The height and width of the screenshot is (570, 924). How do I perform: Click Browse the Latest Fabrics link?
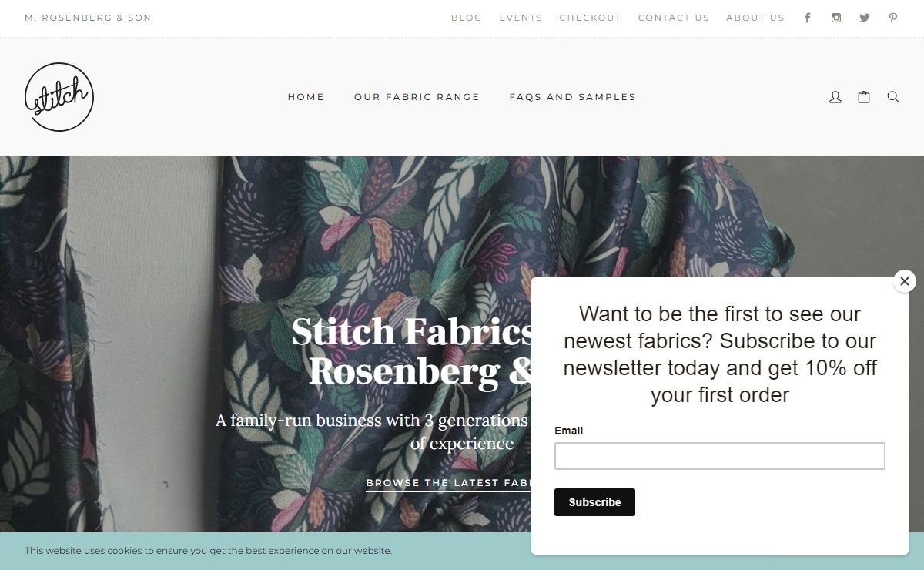[448, 483]
